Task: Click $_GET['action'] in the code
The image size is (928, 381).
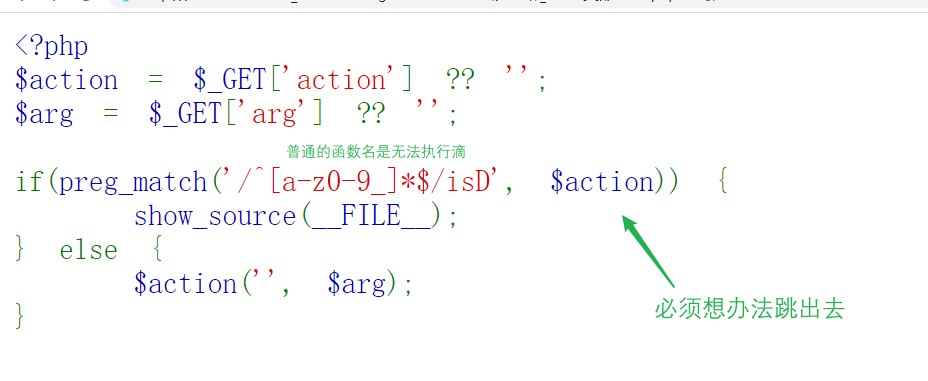Action: point(302,80)
